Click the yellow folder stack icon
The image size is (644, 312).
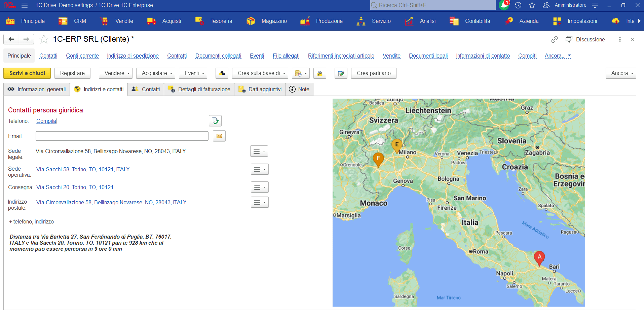pos(320,73)
